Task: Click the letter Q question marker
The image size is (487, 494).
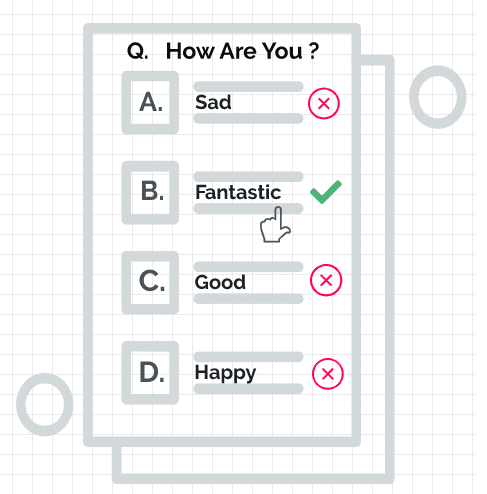Action: click(137, 51)
